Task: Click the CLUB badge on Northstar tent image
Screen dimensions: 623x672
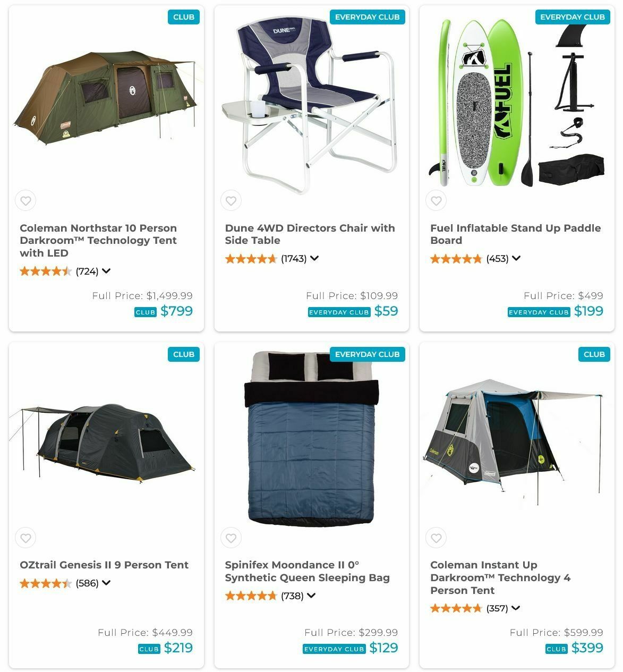Action: click(184, 17)
